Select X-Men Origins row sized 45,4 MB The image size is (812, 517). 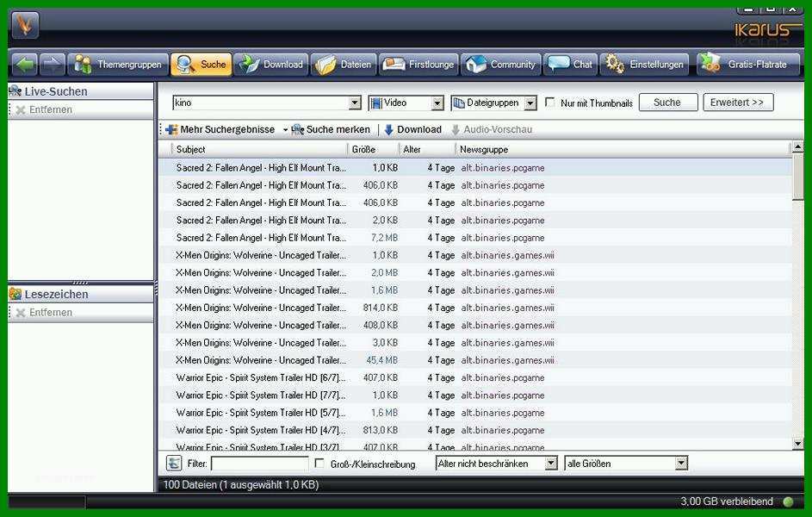[x=475, y=360]
